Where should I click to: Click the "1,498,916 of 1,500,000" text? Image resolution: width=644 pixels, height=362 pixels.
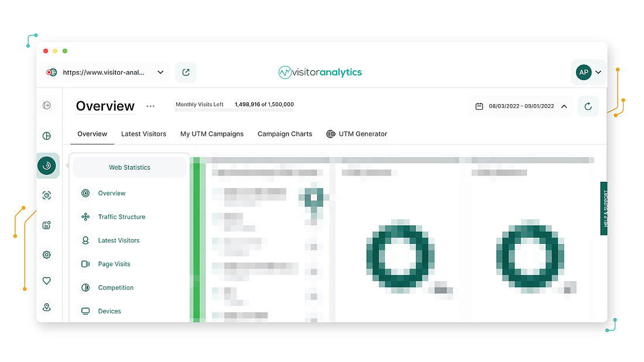(x=264, y=104)
